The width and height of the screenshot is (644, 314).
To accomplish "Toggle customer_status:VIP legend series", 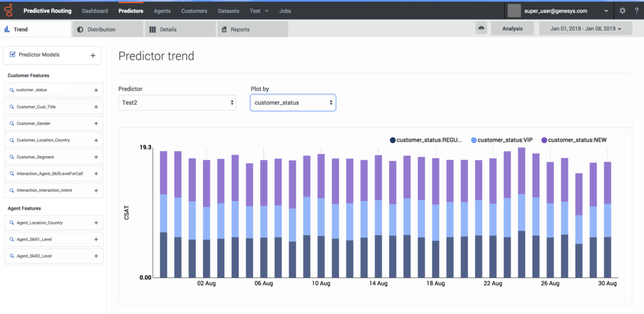I will 502,140.
